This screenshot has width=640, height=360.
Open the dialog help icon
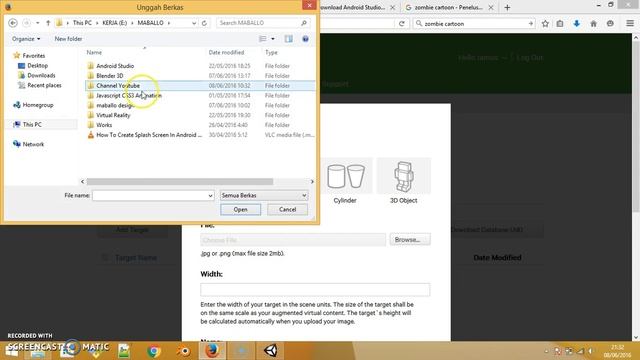305,39
